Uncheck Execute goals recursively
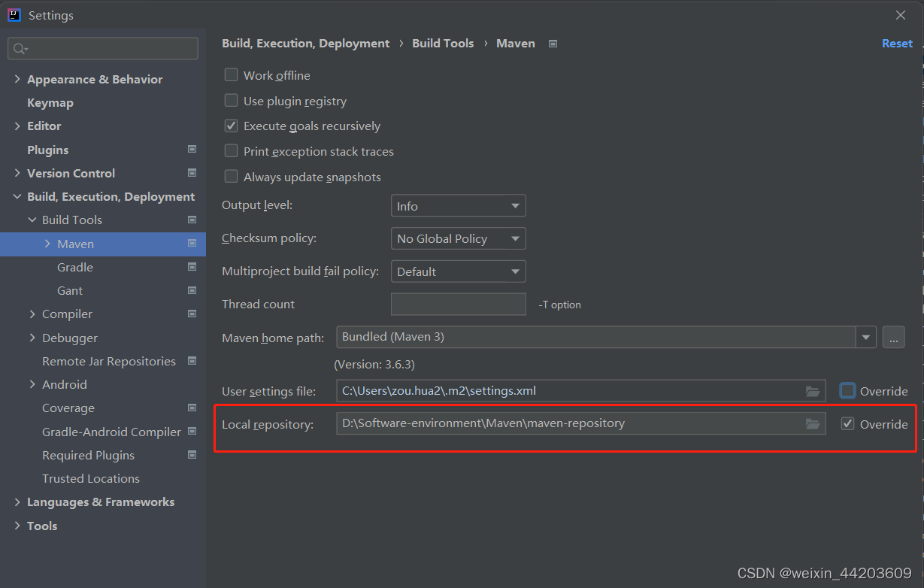The width and height of the screenshot is (924, 588). [x=232, y=126]
